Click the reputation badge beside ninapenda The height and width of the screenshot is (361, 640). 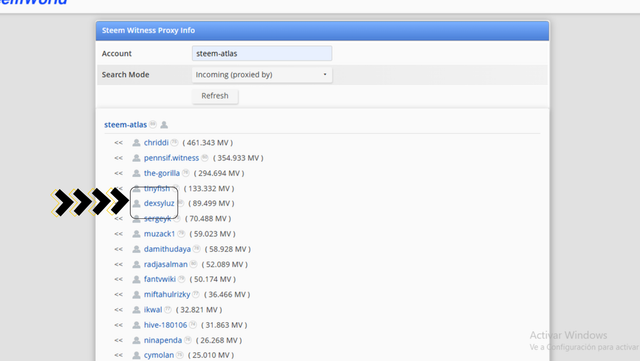188,339
